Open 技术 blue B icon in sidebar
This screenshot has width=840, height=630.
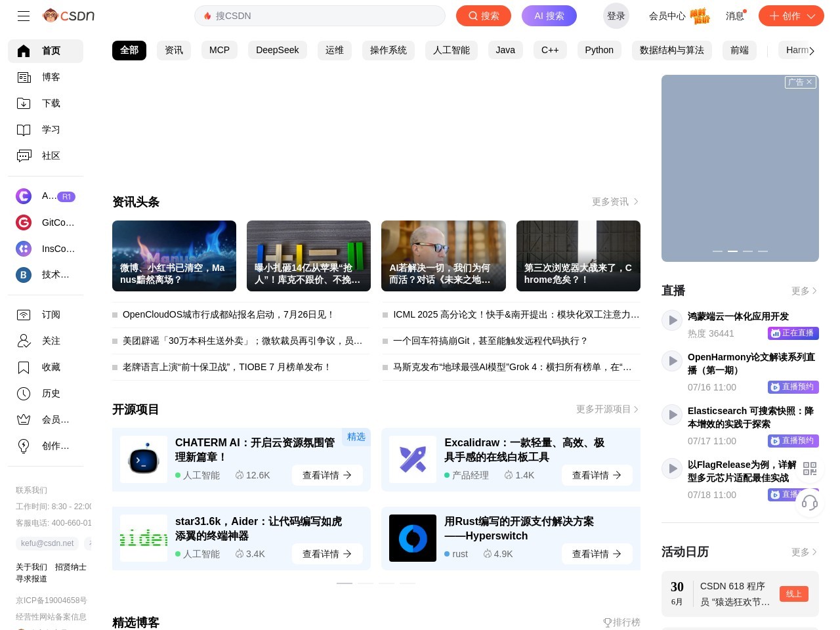[x=24, y=274]
